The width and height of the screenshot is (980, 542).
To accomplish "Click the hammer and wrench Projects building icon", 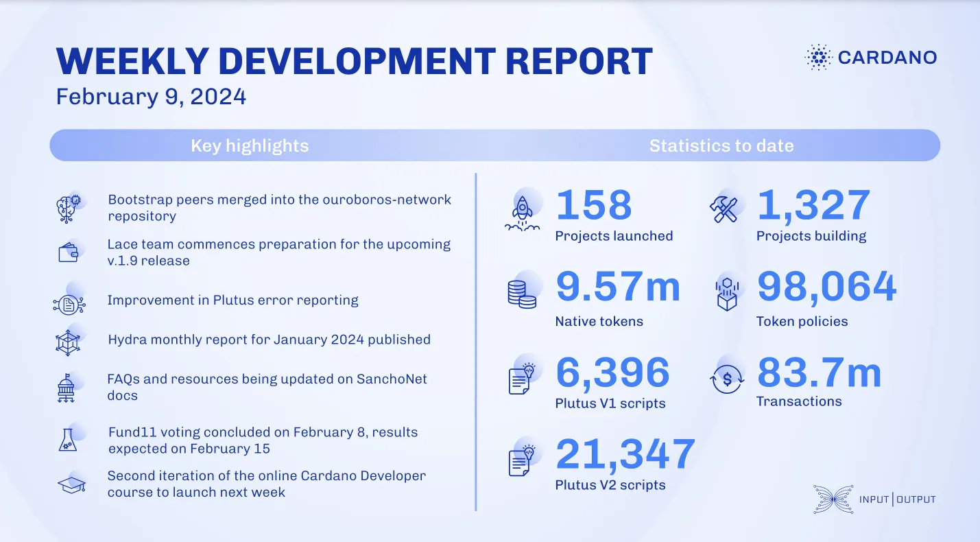I will pos(725,207).
